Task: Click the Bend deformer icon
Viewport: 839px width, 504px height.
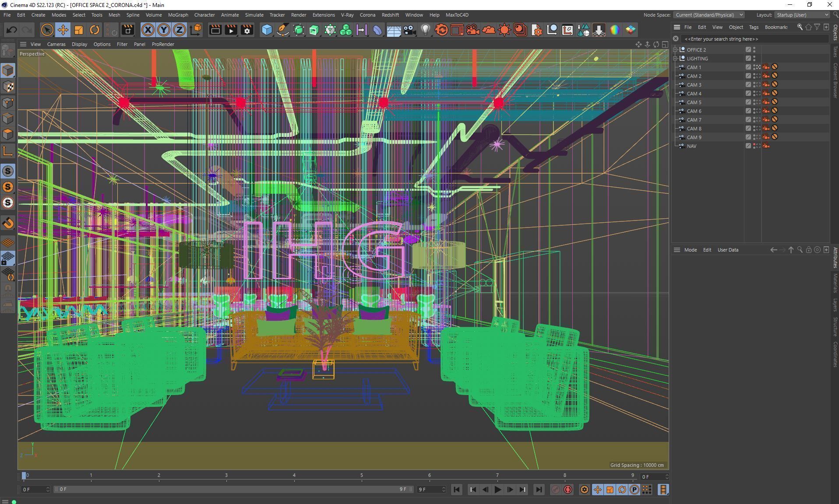Action: 377,30
